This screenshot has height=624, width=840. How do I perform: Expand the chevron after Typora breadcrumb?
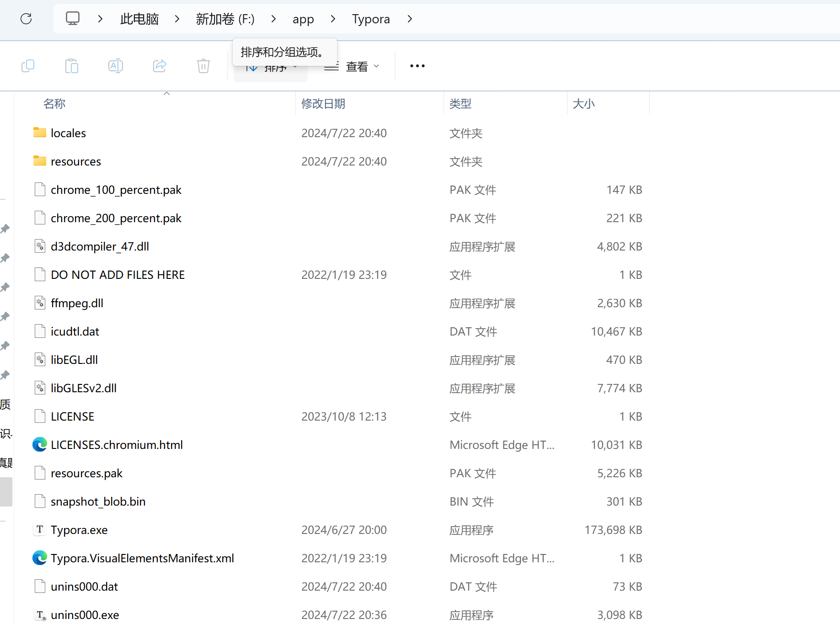(x=410, y=19)
